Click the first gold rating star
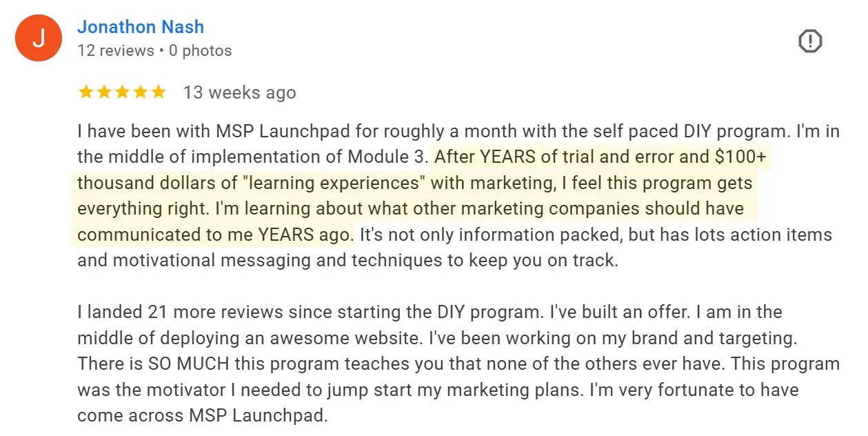 pos(86,92)
